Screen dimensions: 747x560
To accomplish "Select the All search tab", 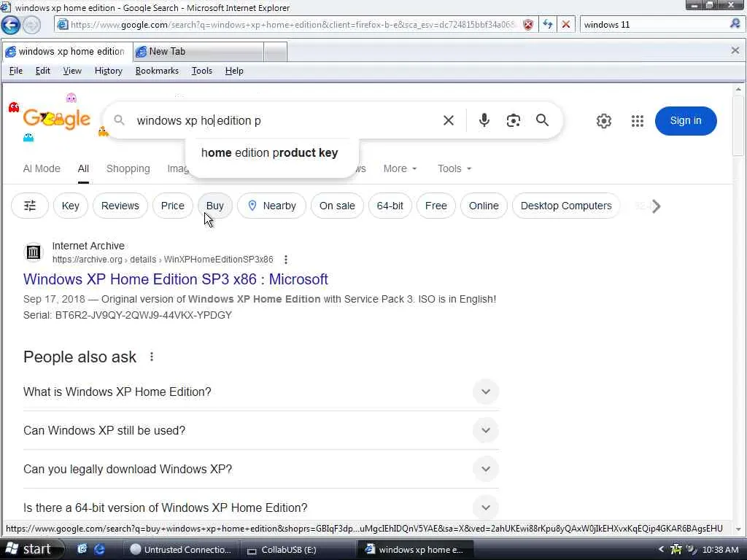I will click(x=83, y=168).
